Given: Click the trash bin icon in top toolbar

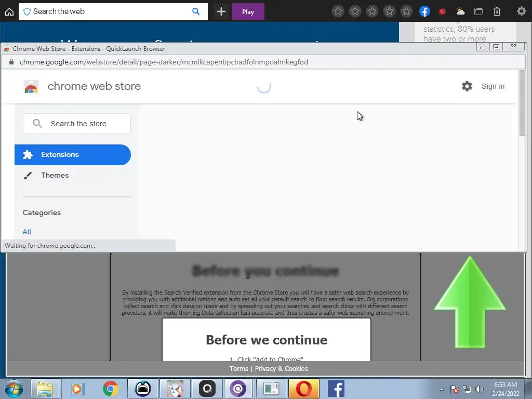Looking at the screenshot, I should (497, 11).
